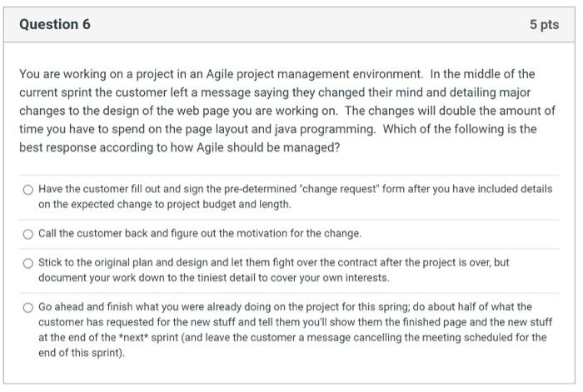
Task: Click the "5 pts" points label
Action: (544, 25)
